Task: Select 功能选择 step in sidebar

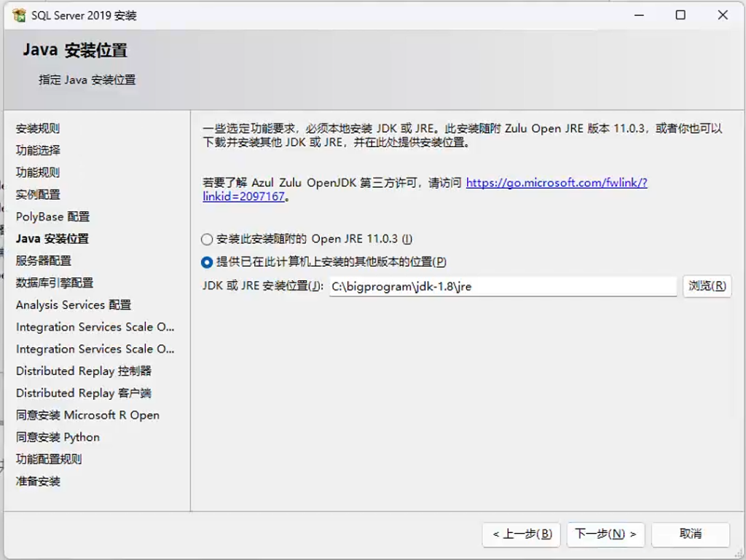Action: click(38, 150)
